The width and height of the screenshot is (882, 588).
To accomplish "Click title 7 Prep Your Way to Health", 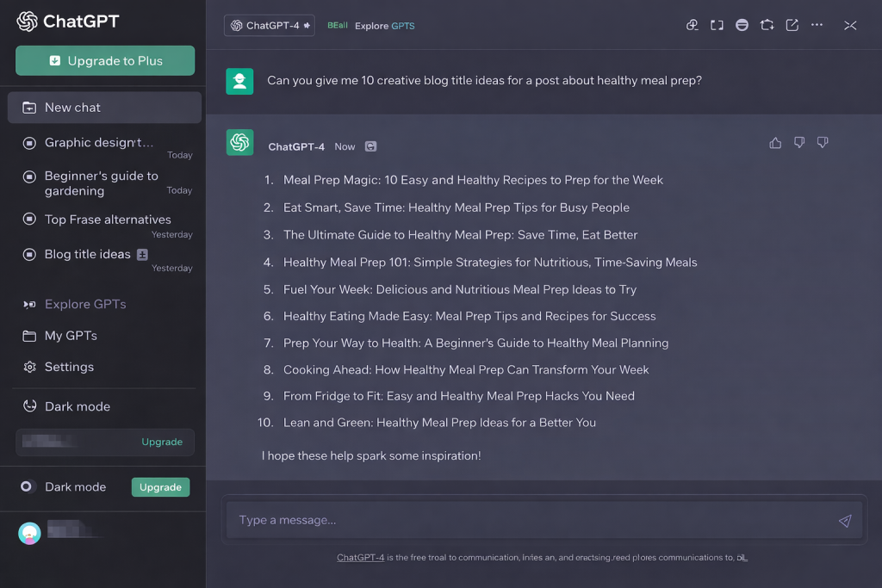I will (475, 343).
